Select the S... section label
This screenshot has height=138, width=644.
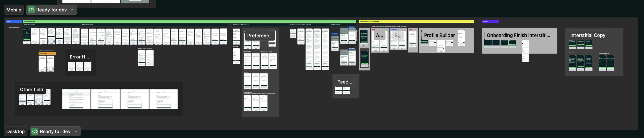398,35
